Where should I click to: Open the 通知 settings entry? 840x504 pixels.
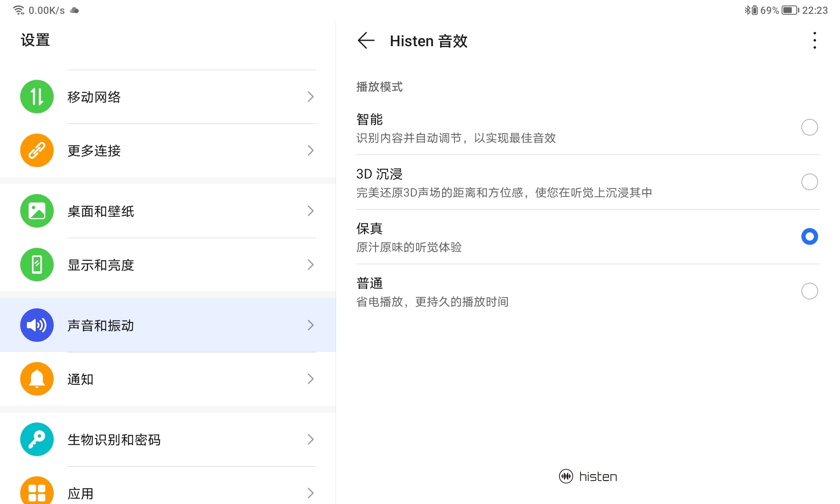tap(168, 379)
